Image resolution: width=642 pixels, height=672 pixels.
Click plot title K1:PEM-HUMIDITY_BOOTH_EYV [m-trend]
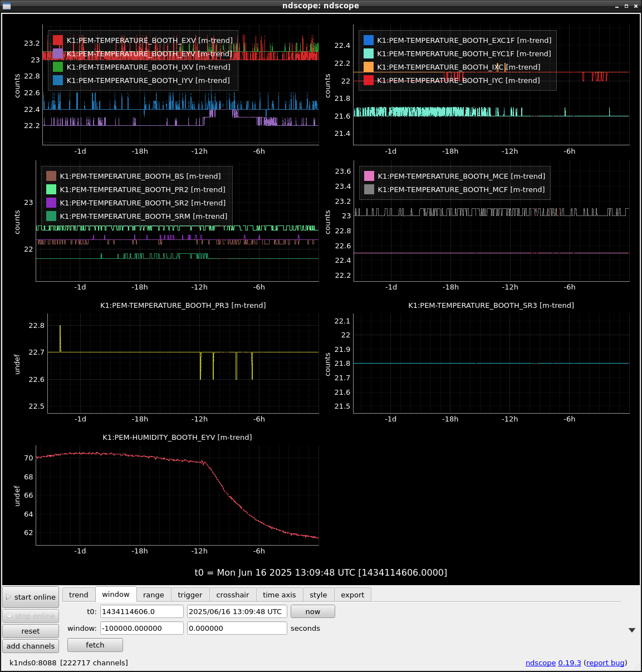tap(178, 438)
